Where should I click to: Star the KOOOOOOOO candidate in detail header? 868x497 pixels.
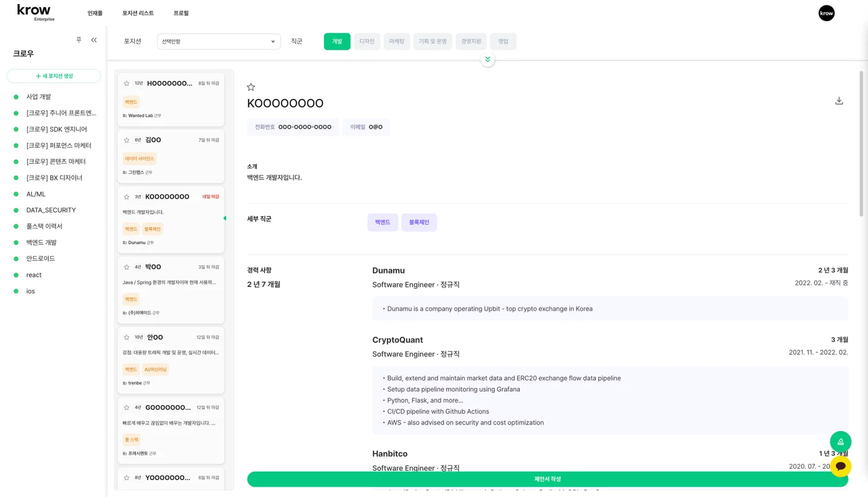[251, 87]
